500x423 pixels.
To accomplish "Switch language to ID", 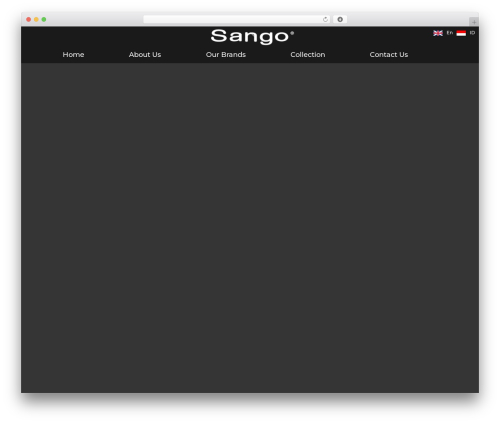I will click(x=472, y=33).
